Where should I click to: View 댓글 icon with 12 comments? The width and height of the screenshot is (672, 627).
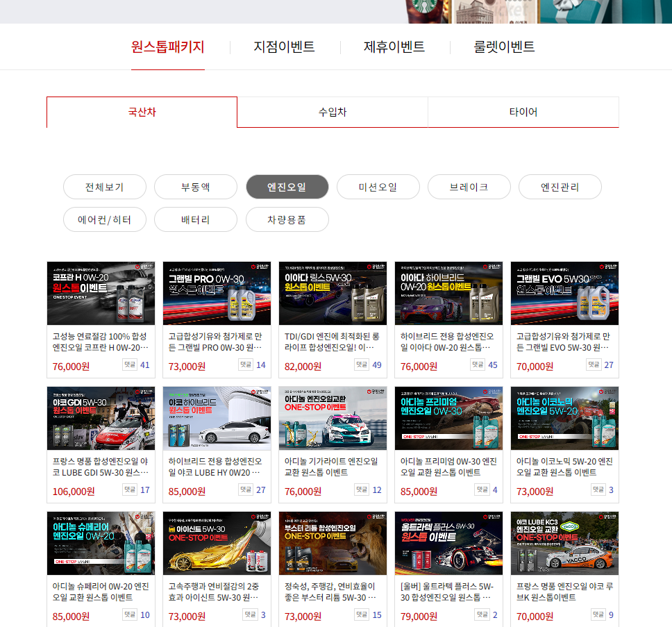362,490
